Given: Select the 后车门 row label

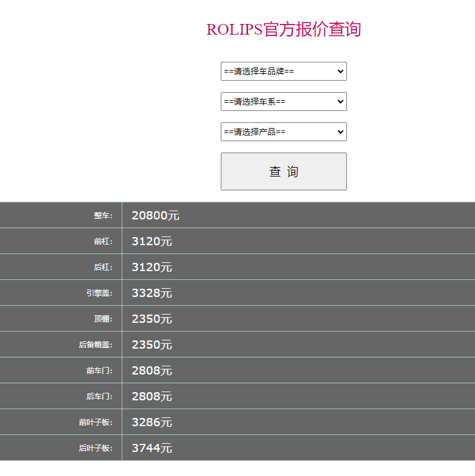Looking at the screenshot, I should [99, 397].
